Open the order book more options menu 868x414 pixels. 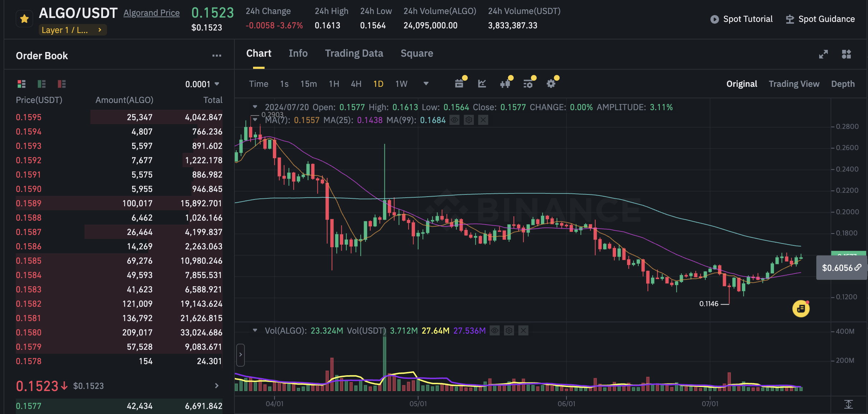pyautogui.click(x=216, y=56)
